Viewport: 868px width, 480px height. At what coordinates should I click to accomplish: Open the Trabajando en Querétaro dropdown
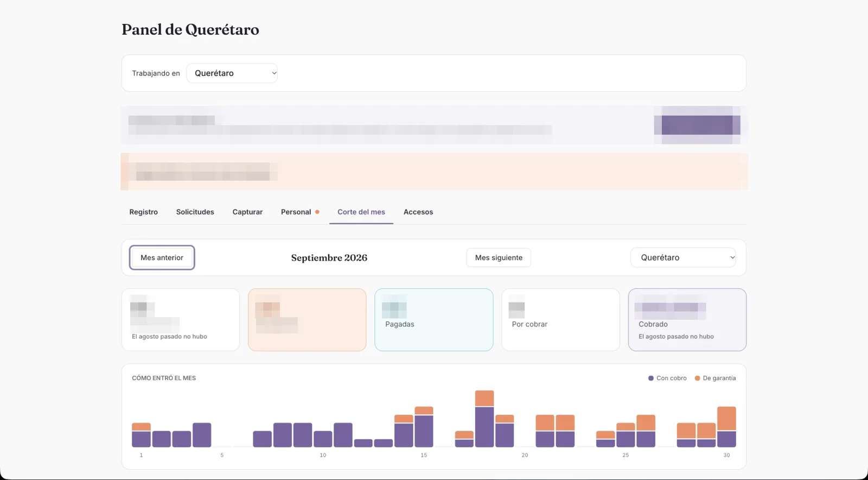(x=232, y=73)
